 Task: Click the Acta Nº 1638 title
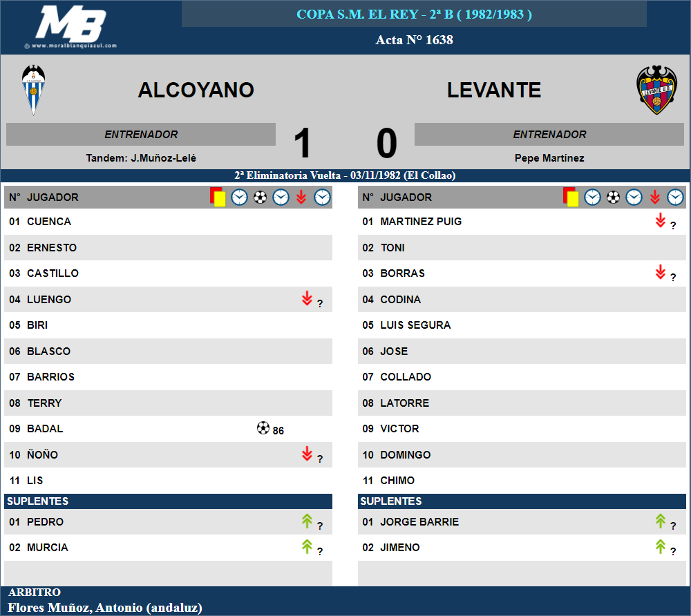pyautogui.click(x=414, y=39)
